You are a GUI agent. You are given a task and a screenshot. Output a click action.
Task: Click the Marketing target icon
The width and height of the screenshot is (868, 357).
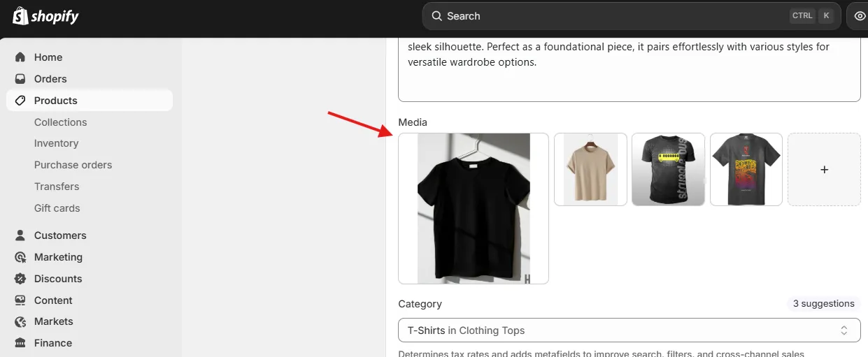coord(20,257)
